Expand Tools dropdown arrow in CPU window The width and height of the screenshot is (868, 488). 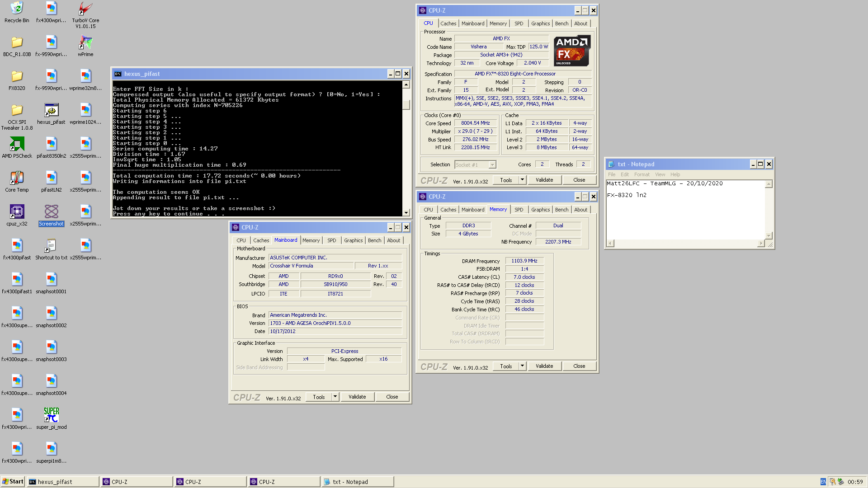[x=522, y=180]
